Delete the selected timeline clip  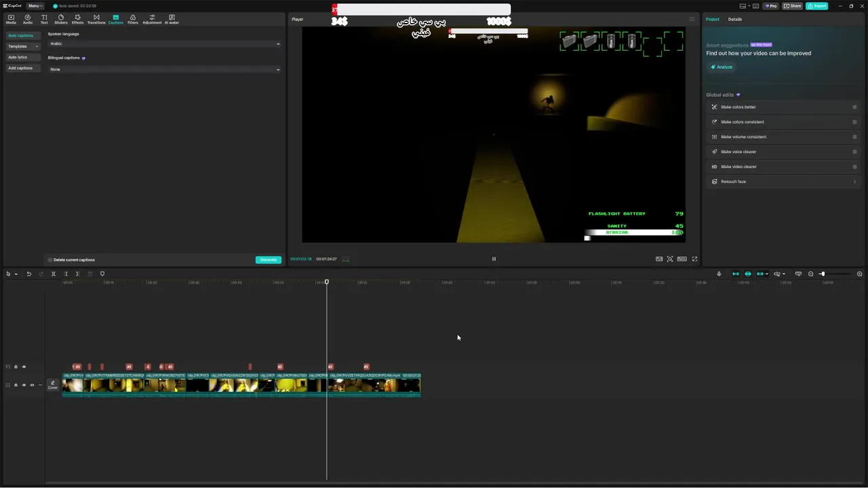click(90, 274)
